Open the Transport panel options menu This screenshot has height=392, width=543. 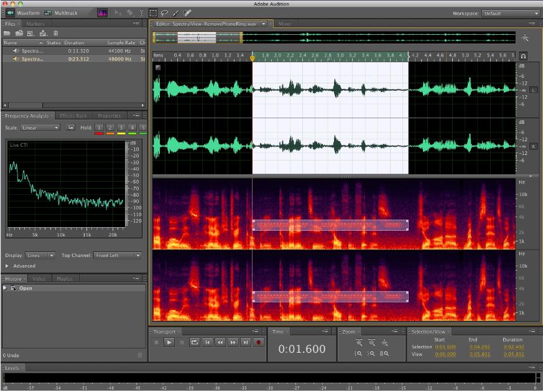pyautogui.click(x=256, y=331)
